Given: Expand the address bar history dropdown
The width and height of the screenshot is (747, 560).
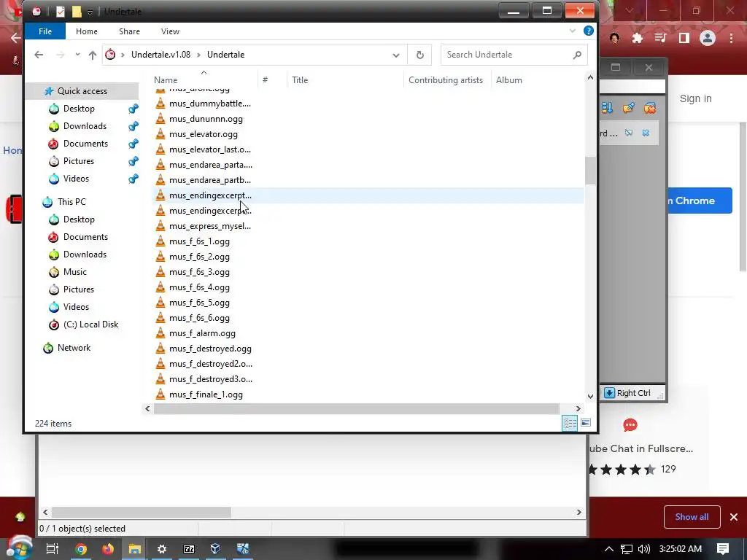Looking at the screenshot, I should coord(396,55).
